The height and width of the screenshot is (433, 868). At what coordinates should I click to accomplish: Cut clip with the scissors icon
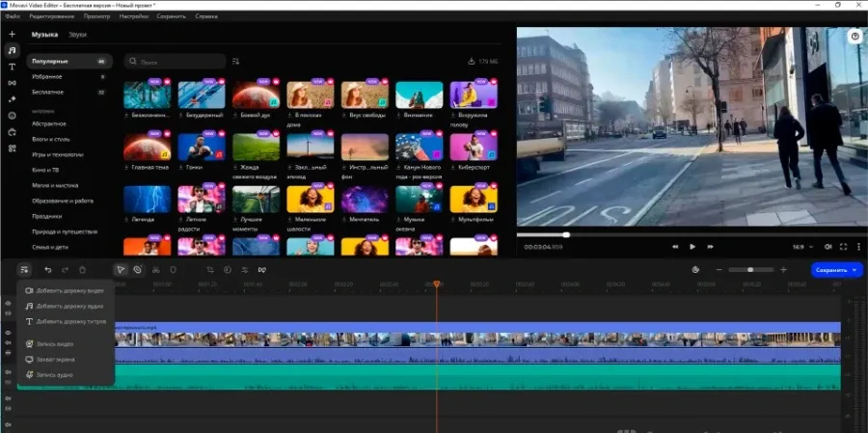point(155,270)
